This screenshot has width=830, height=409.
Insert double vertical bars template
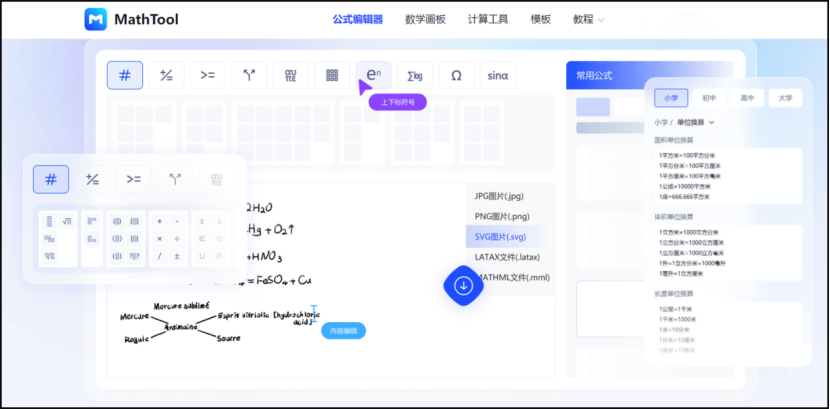click(134, 239)
